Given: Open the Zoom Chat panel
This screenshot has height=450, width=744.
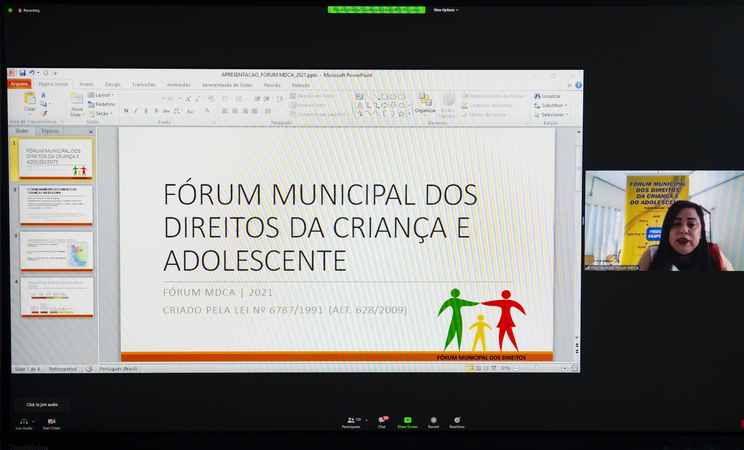Looking at the screenshot, I should tap(381, 422).
